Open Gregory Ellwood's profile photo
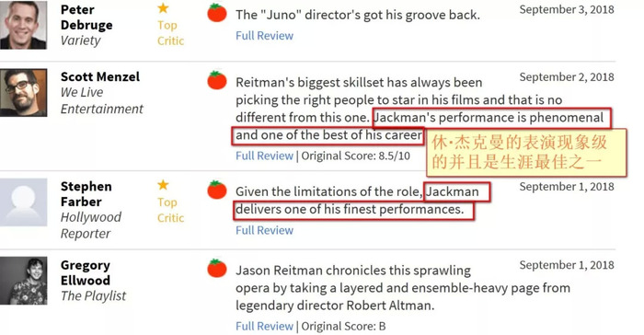 pos(23,281)
